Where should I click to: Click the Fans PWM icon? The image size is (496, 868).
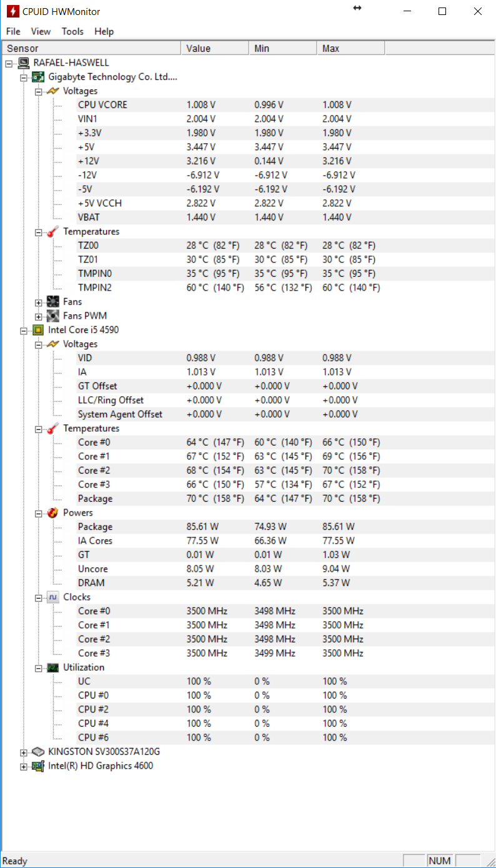point(53,316)
